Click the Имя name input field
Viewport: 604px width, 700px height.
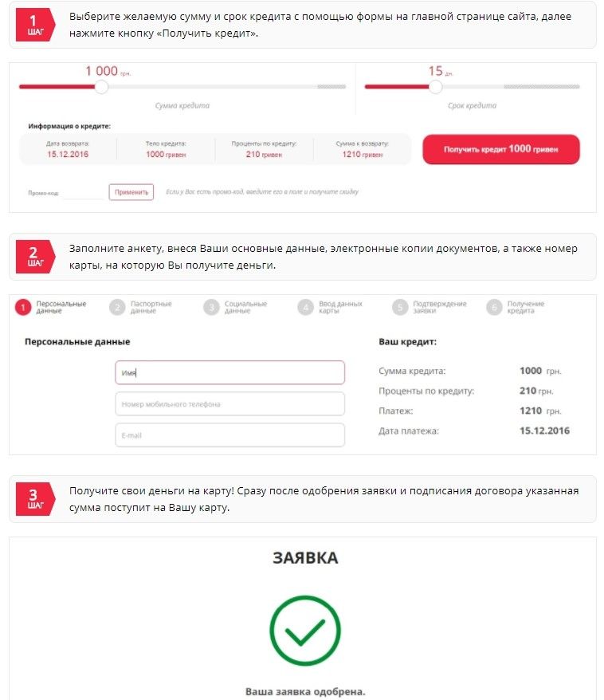click(229, 372)
